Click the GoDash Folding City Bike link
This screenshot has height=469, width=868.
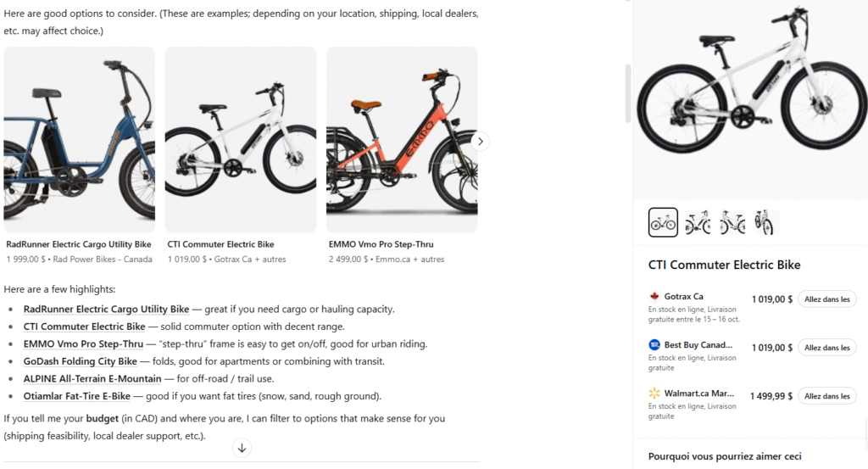pyautogui.click(x=80, y=361)
